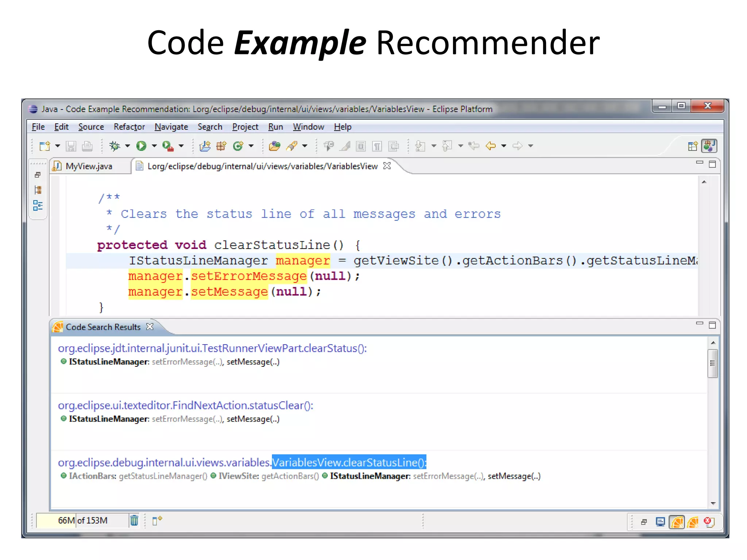Screen dimensions: 747x560
Task: Click the heap status 66M of 153M
Action: pos(82,521)
